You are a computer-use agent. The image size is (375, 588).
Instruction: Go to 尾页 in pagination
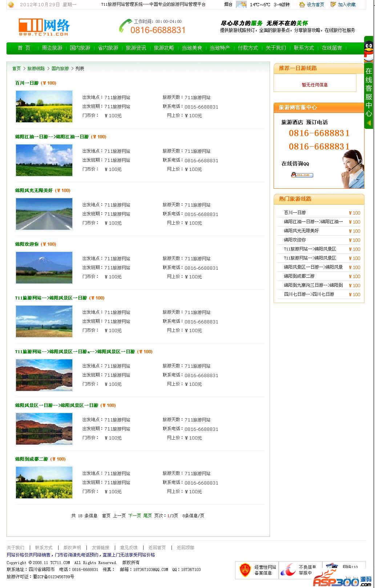[x=148, y=515]
